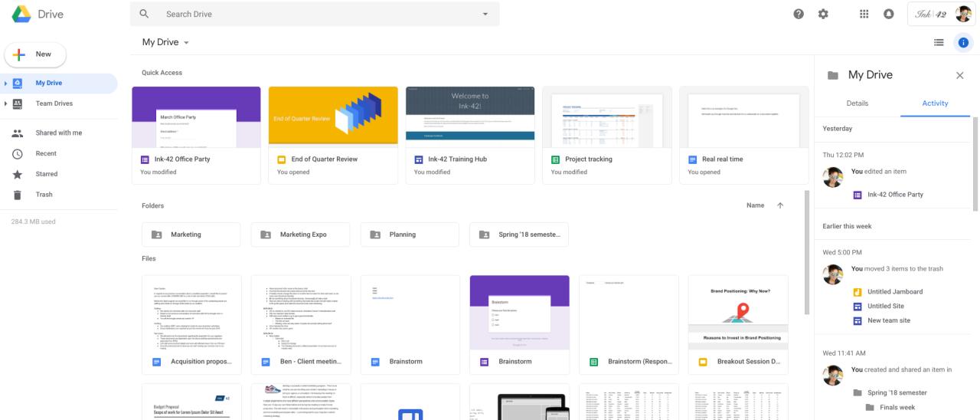Click user avatar beside Thu 12:02 PM activity
Screen dimensions: 980x420
(x=833, y=177)
